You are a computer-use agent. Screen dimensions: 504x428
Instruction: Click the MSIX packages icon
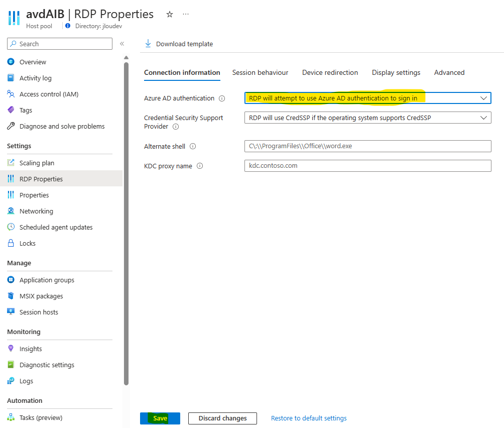(x=11, y=296)
